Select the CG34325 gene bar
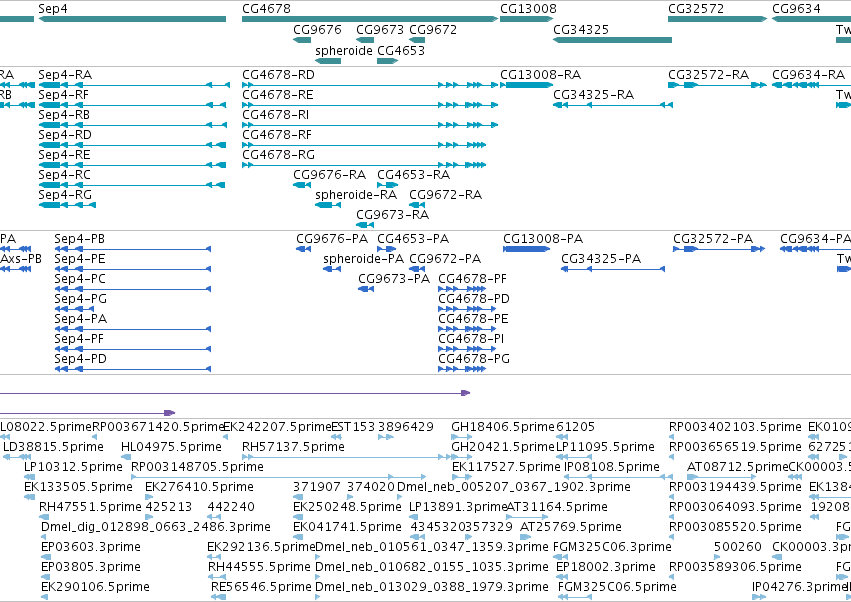The image size is (851, 602). [x=613, y=40]
